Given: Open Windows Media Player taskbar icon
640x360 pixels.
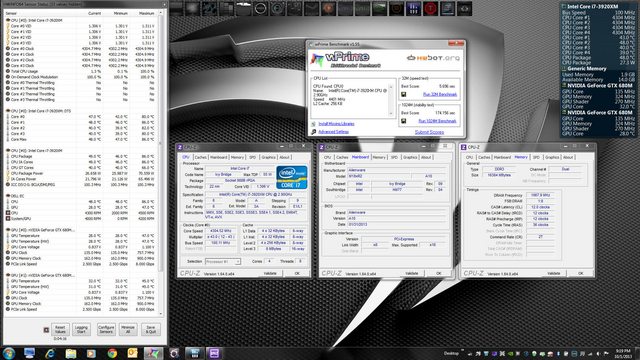Looking at the screenshot, I should [91, 353].
